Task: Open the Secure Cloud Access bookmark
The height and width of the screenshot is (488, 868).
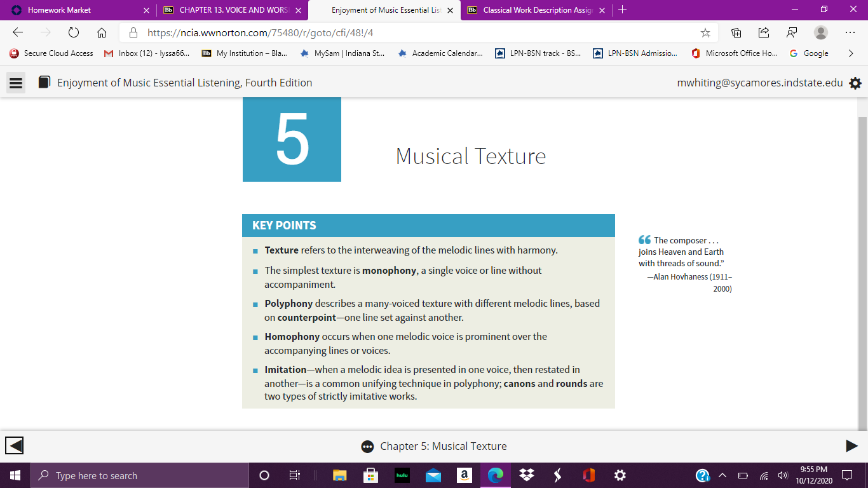Action: pyautogui.click(x=51, y=53)
